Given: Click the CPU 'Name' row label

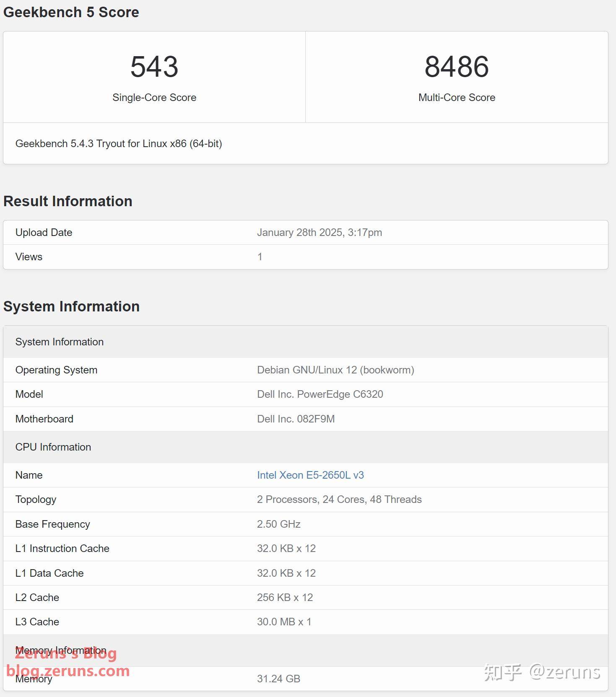Looking at the screenshot, I should click(x=29, y=475).
